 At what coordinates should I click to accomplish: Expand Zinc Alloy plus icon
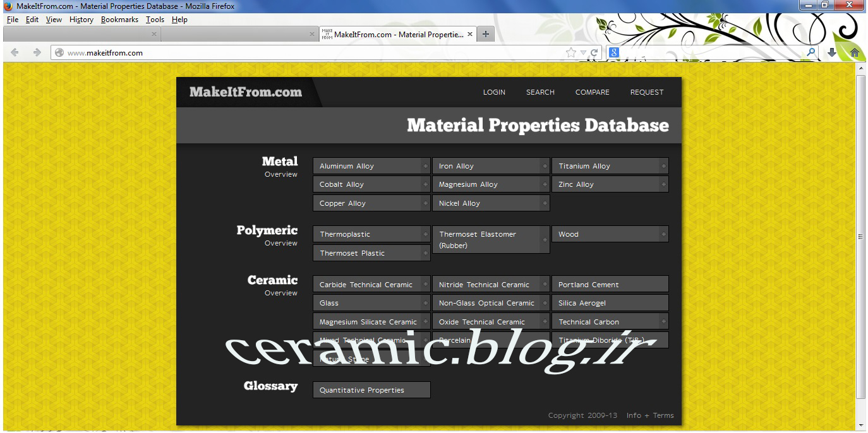click(663, 184)
